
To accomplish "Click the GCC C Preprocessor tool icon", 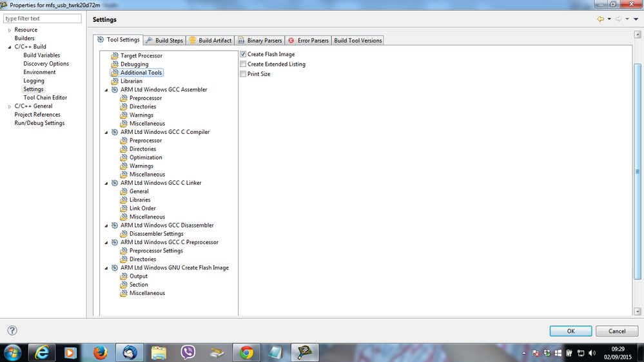I will [x=115, y=242].
